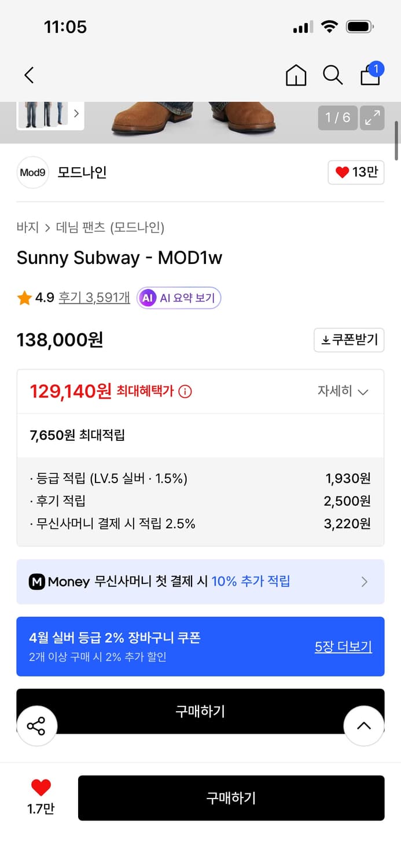
Task: Expand the product thumbnail list arrow
Action: pos(76,115)
